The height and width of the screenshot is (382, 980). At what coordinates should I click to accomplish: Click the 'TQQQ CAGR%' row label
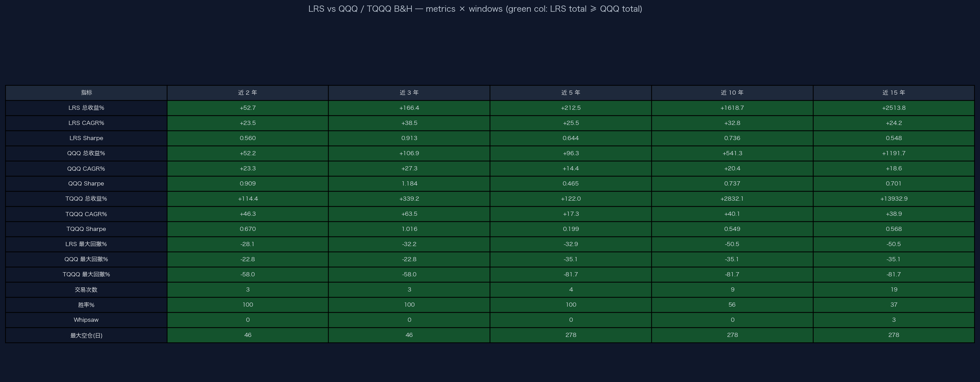(x=86, y=214)
